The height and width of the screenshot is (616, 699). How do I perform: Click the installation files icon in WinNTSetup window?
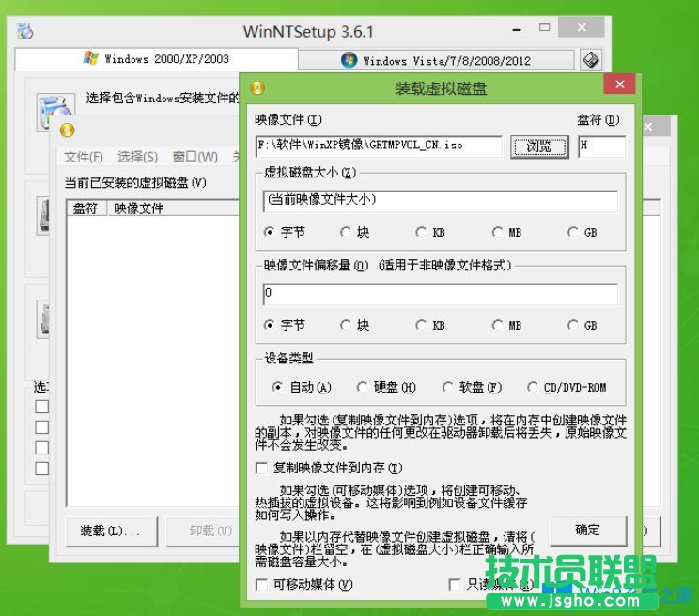point(55,113)
